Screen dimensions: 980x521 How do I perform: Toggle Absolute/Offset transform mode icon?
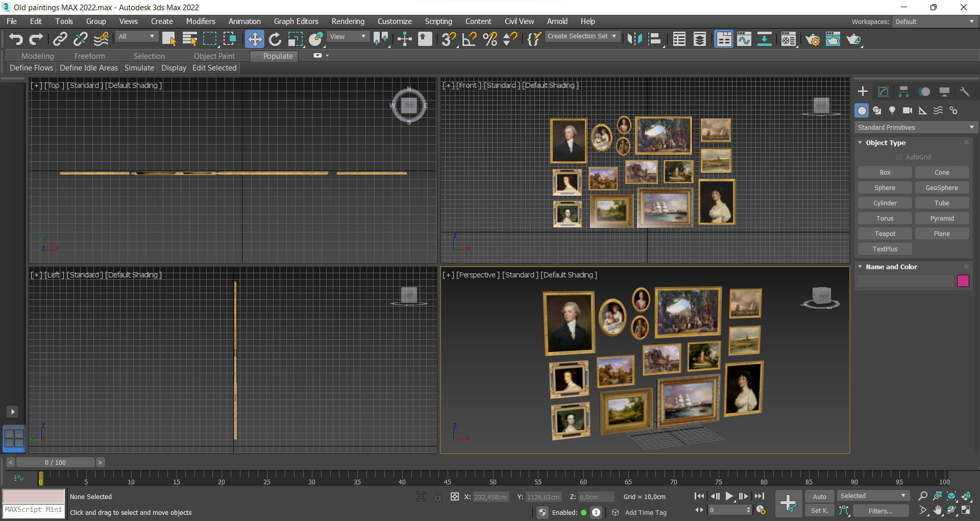click(454, 496)
